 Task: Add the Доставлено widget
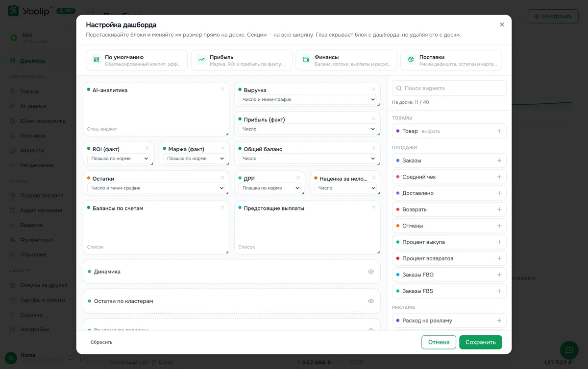click(499, 193)
